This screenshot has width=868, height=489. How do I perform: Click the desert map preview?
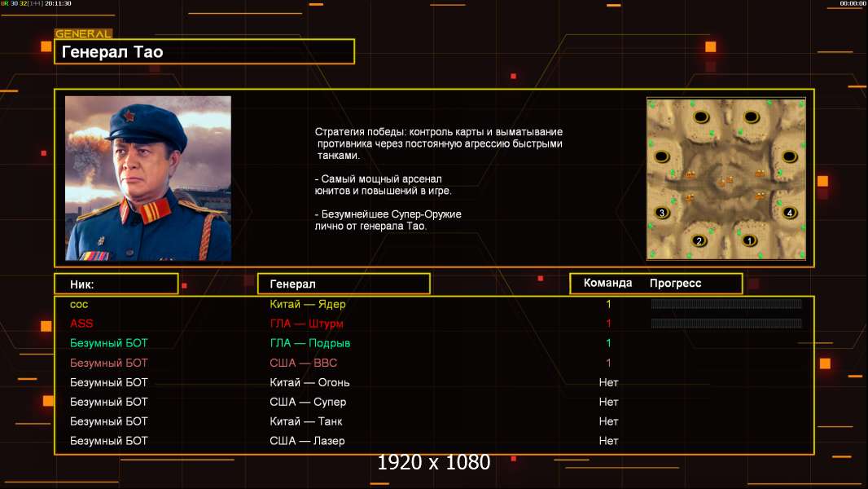pos(726,178)
